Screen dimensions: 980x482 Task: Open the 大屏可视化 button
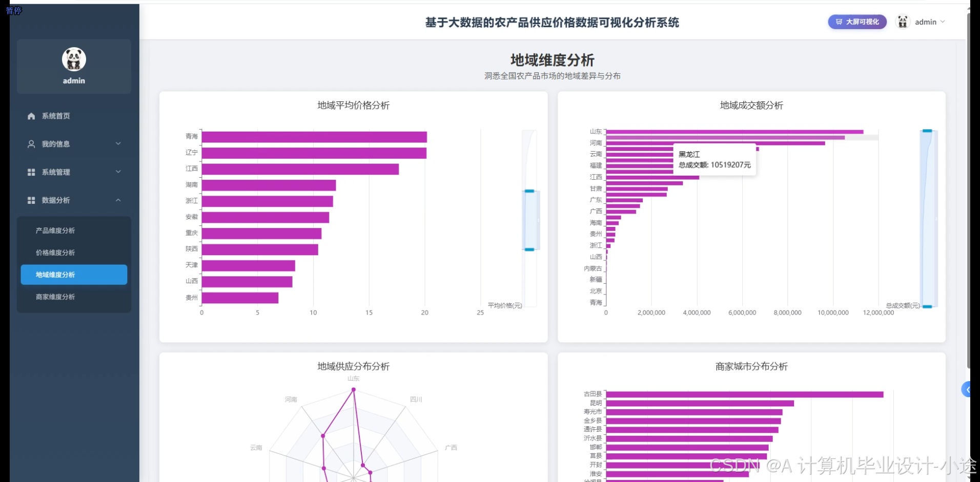[x=857, y=22]
